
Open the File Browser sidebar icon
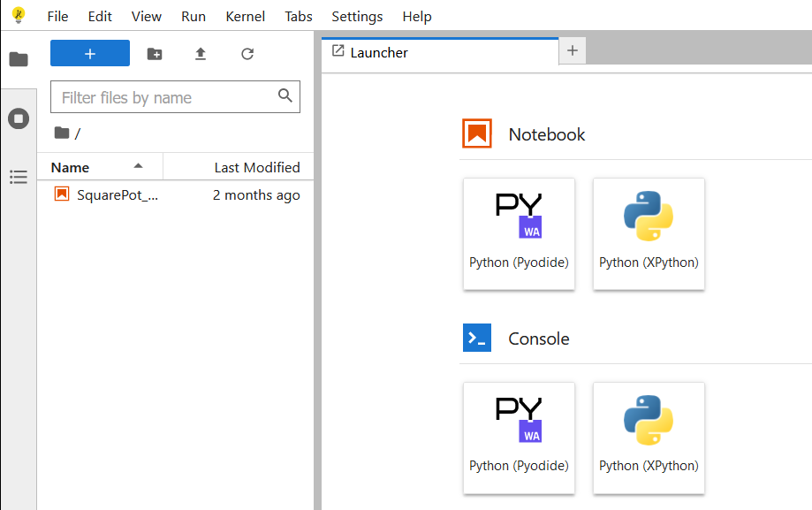[19, 59]
